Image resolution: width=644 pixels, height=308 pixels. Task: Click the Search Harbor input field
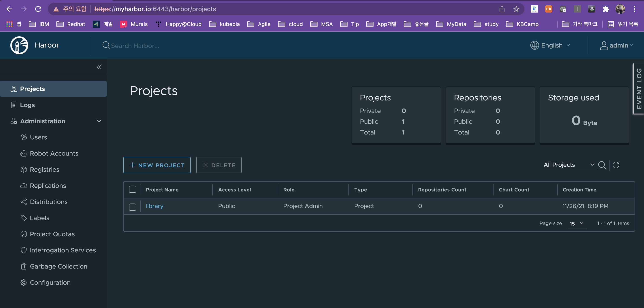[x=135, y=46]
